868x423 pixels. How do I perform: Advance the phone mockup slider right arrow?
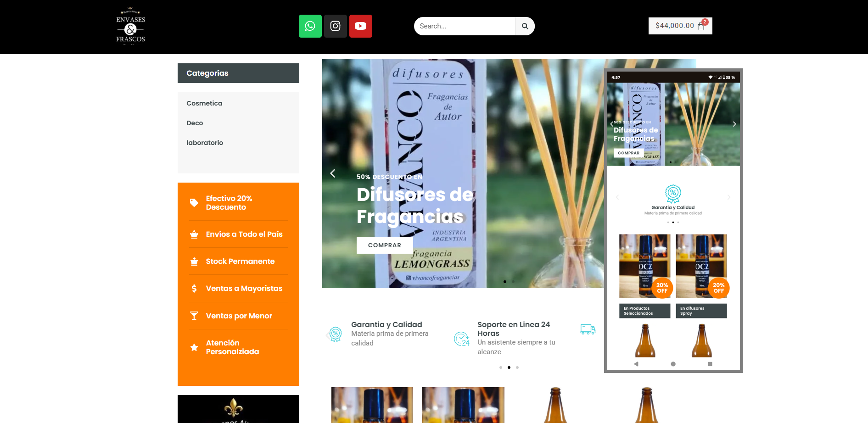coord(734,124)
